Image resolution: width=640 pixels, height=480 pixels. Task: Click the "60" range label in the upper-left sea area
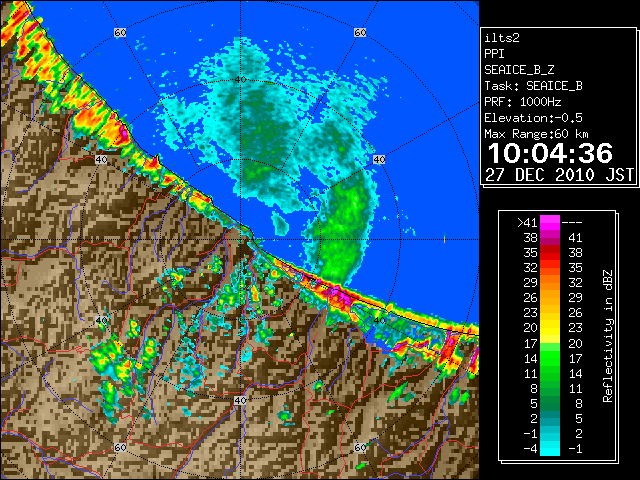[x=120, y=33]
